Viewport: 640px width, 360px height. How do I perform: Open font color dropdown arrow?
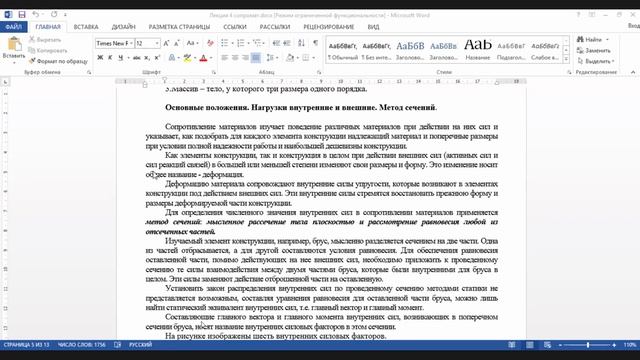[x=211, y=58]
